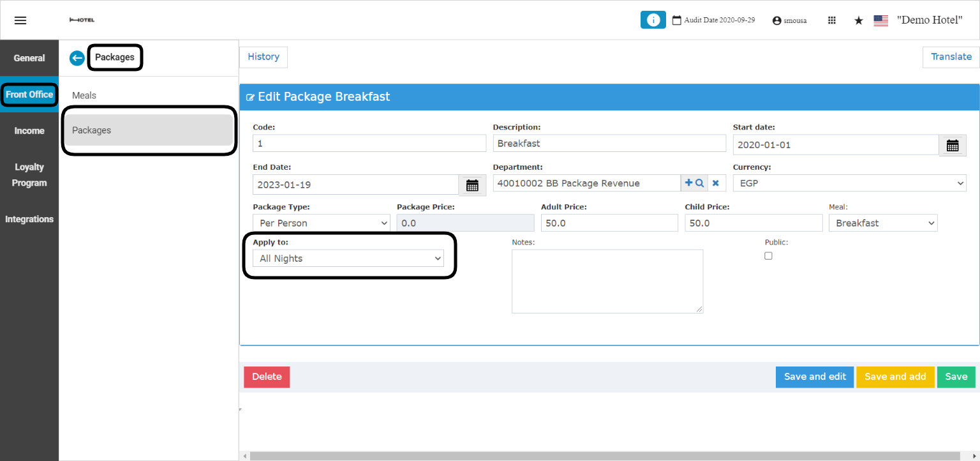The height and width of the screenshot is (461, 980).
Task: Click the red Delete button
Action: pyautogui.click(x=267, y=377)
